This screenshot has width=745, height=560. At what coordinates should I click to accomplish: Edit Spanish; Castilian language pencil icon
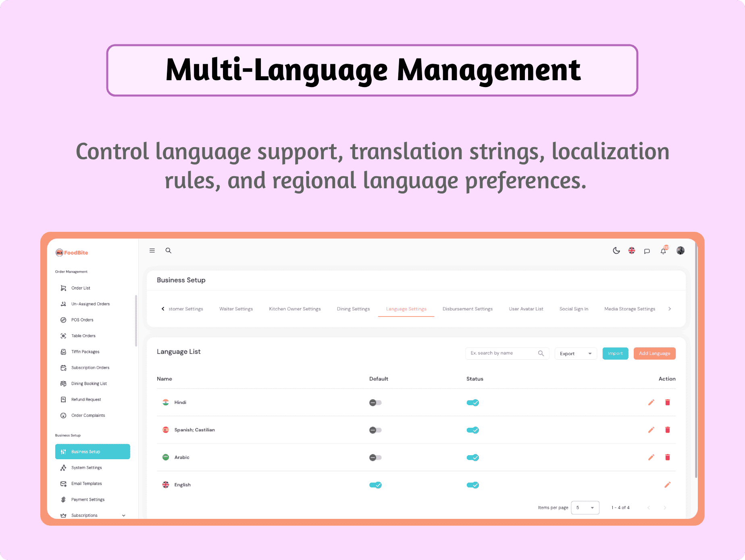tap(651, 430)
